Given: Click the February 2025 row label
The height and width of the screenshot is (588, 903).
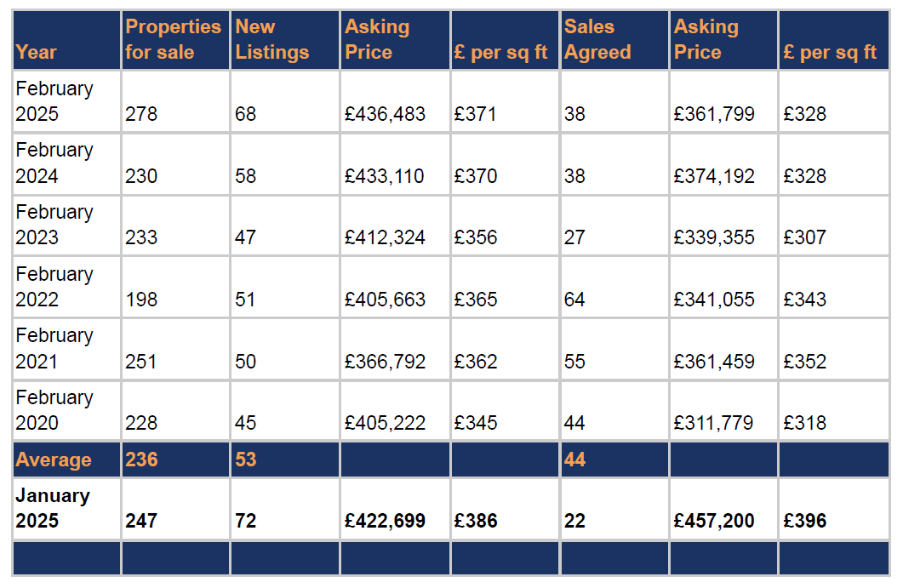Looking at the screenshot, I should 54,101.
